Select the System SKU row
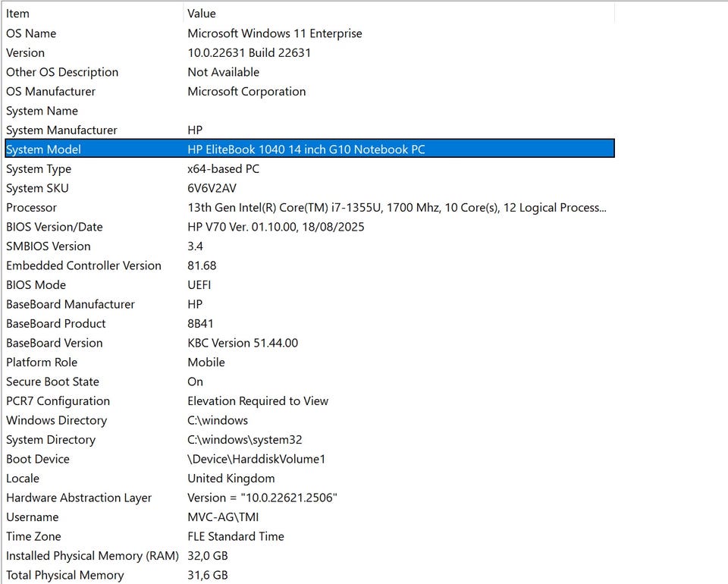 (309, 188)
